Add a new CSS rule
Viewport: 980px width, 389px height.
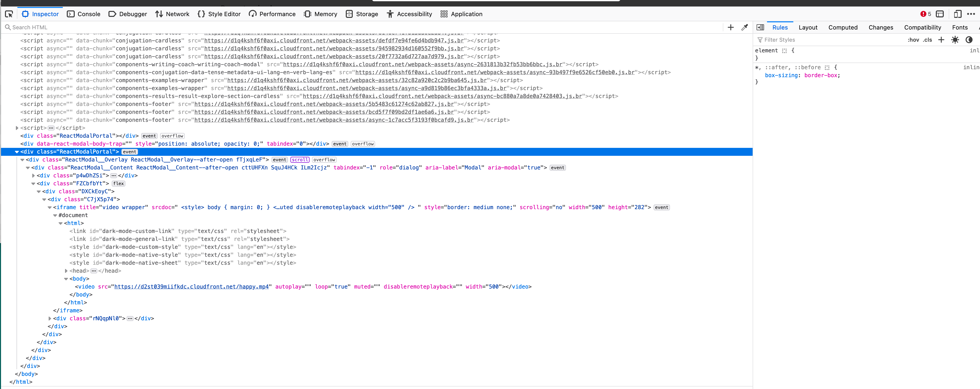coord(941,39)
